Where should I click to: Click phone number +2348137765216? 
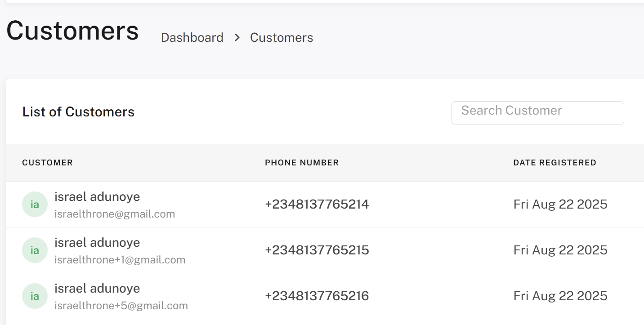317,296
